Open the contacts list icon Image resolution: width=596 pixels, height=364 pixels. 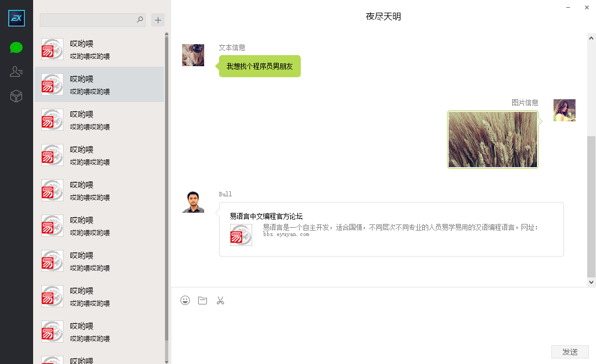coord(17,72)
